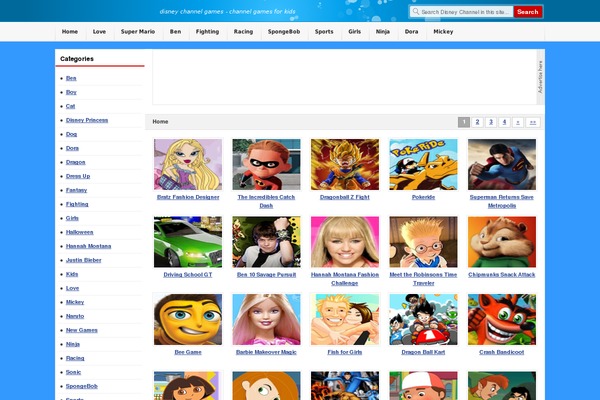Screen dimensions: 600x400
Task: Click the disney channel games header tagline
Action: pyautogui.click(x=228, y=11)
